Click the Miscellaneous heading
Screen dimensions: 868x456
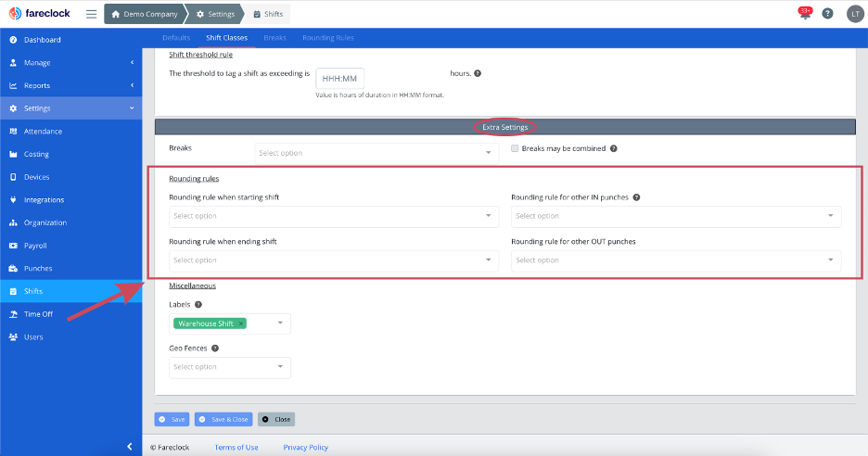(192, 285)
